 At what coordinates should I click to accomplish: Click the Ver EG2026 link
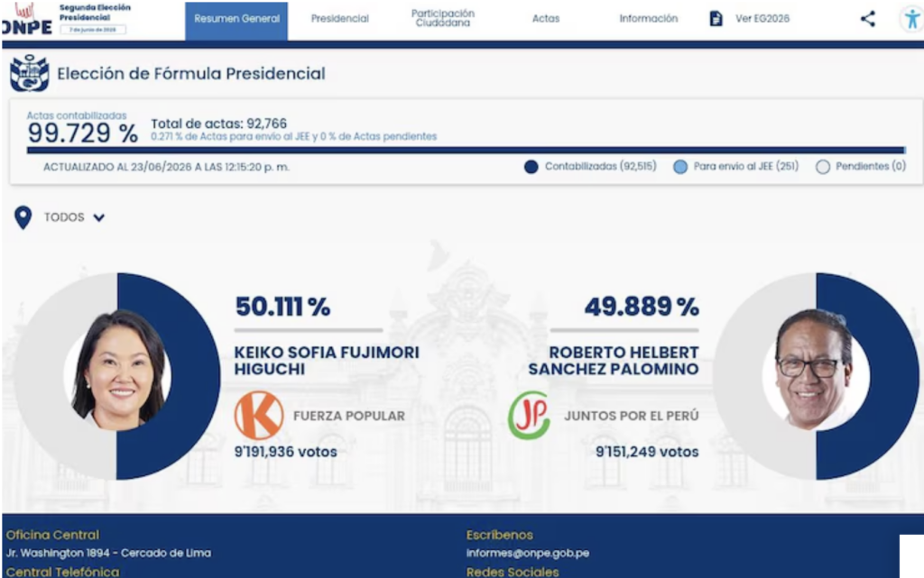[762, 19]
